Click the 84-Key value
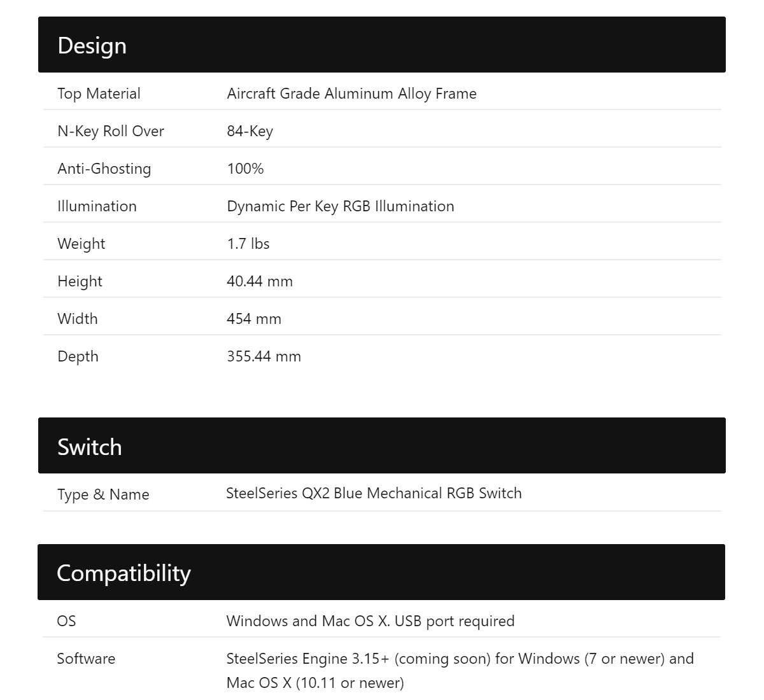 tap(250, 131)
